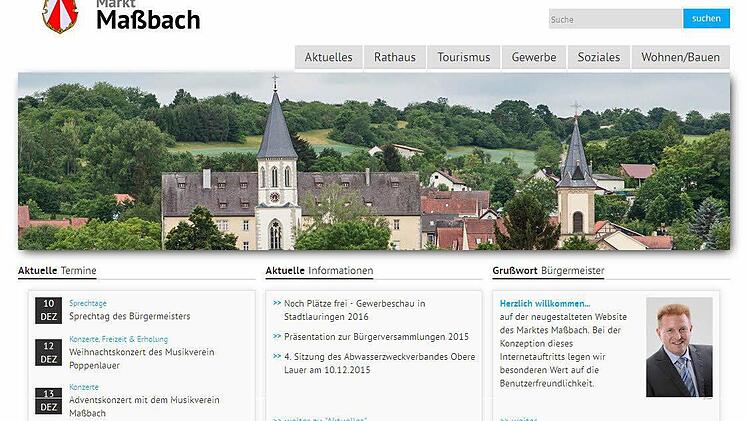
Task: Click the Grußwort Bürgermeister section heading
Action: click(548, 270)
